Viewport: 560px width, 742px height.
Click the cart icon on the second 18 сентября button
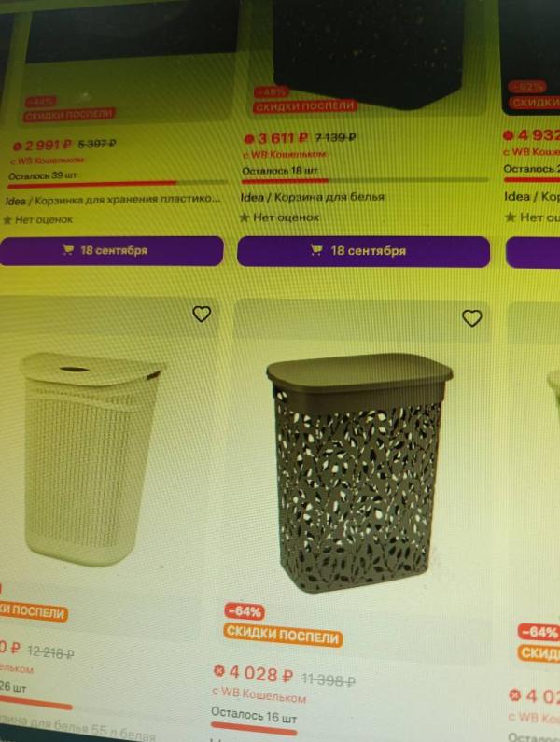pos(316,249)
